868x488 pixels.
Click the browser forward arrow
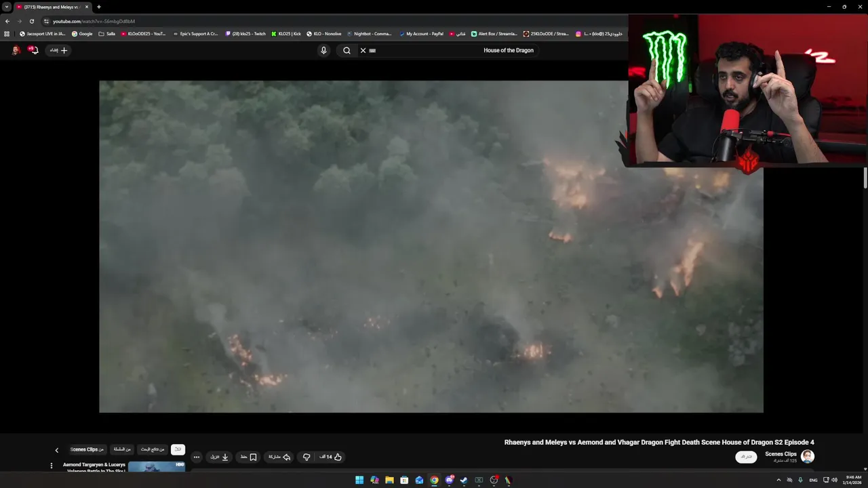click(x=19, y=21)
